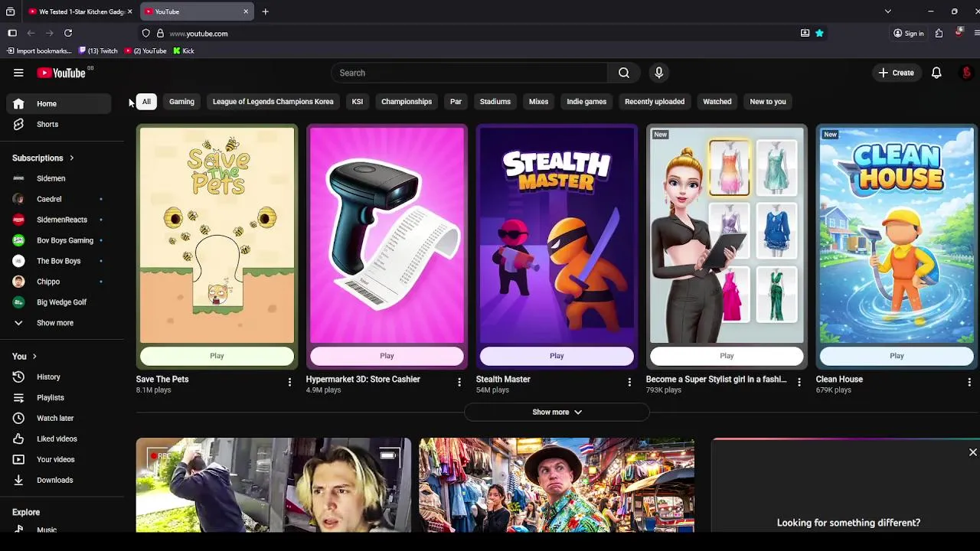This screenshot has height=551, width=980.
Task: Open the Create dropdown button
Action: pyautogui.click(x=896, y=73)
